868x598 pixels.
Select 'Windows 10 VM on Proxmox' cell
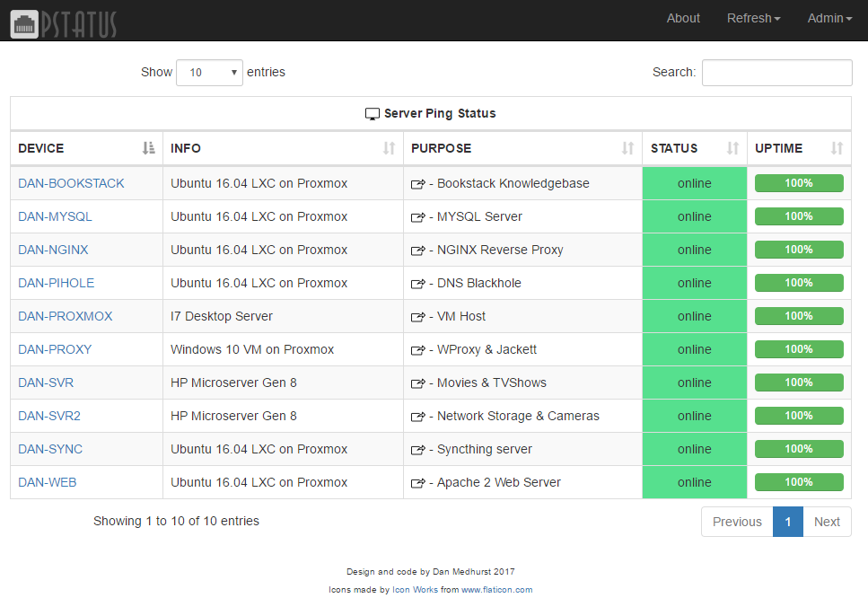[x=283, y=349]
